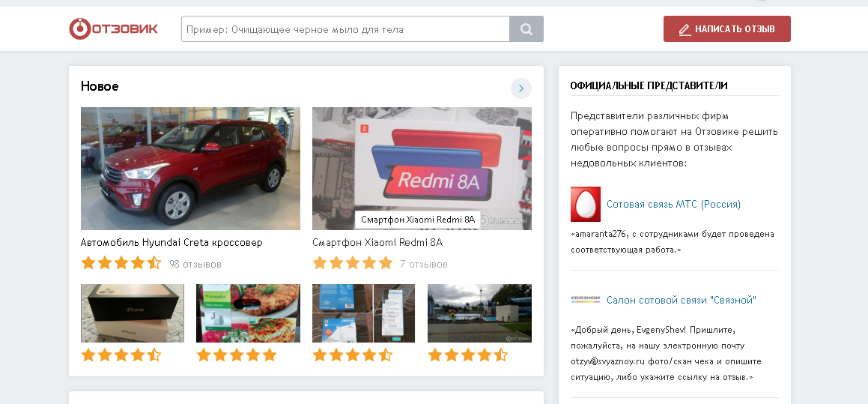
Task: Click star rating under blue packaging thumbnail
Action: [x=353, y=355]
